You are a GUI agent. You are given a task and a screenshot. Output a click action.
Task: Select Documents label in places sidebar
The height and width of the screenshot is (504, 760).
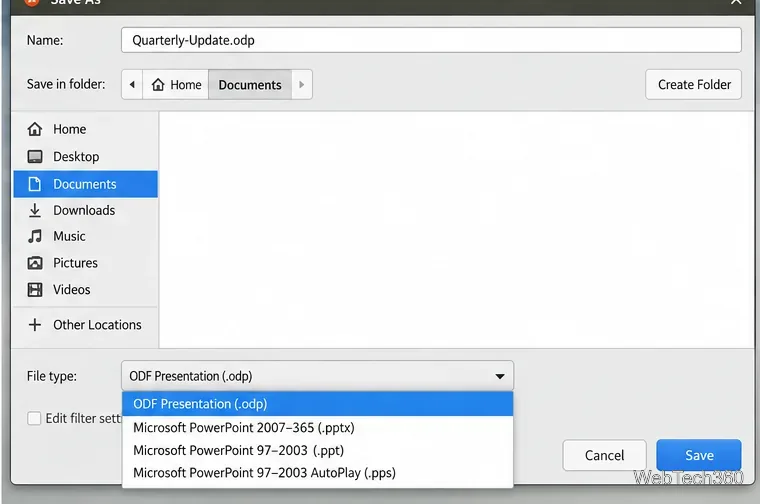(x=85, y=184)
